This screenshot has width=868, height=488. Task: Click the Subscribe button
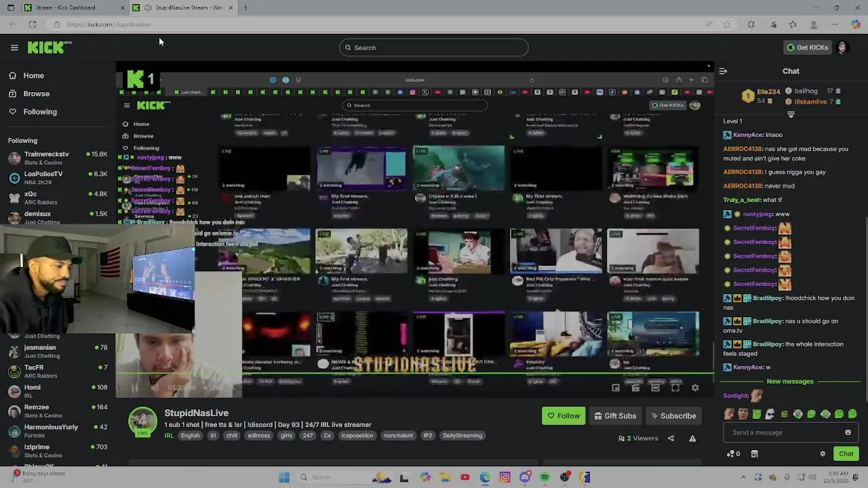673,416
